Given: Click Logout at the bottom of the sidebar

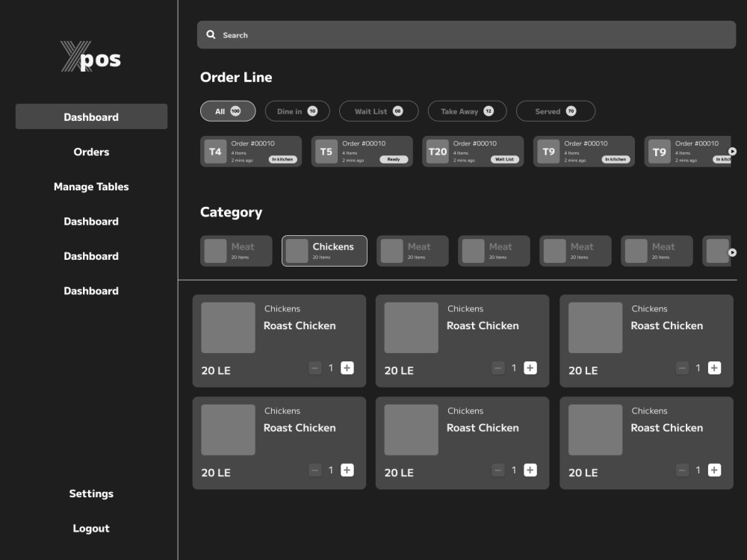Looking at the screenshot, I should 91,528.
